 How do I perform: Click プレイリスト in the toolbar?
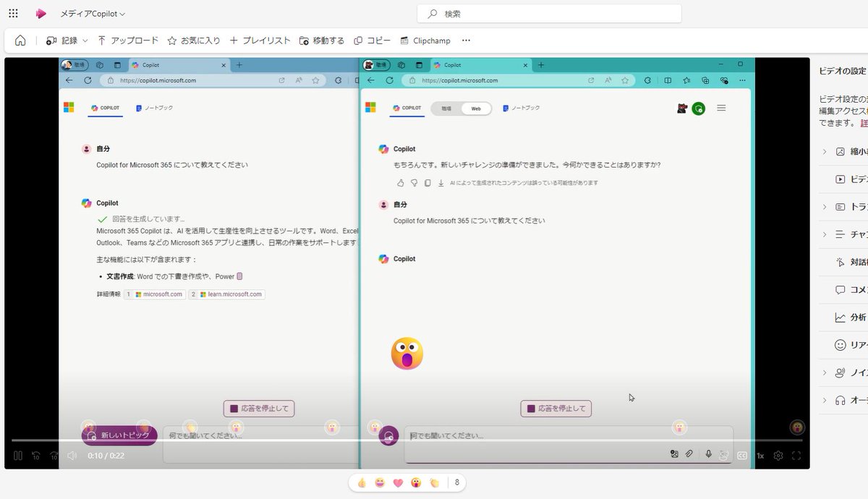(260, 40)
